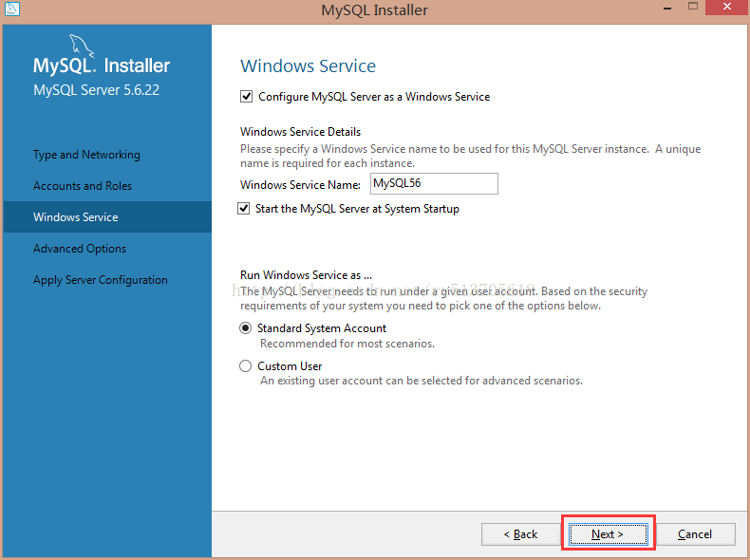Open the Apply Server Configuration step
The height and width of the screenshot is (560, 750).
[x=101, y=280]
